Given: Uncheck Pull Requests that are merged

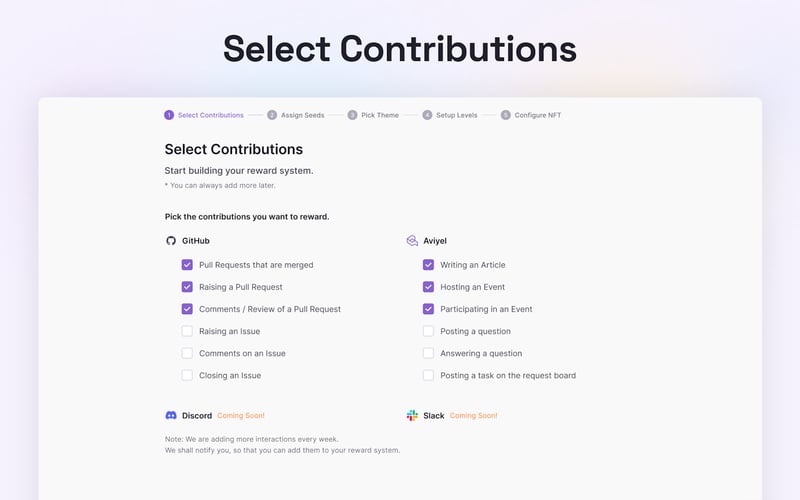Looking at the screenshot, I should pyautogui.click(x=187, y=265).
